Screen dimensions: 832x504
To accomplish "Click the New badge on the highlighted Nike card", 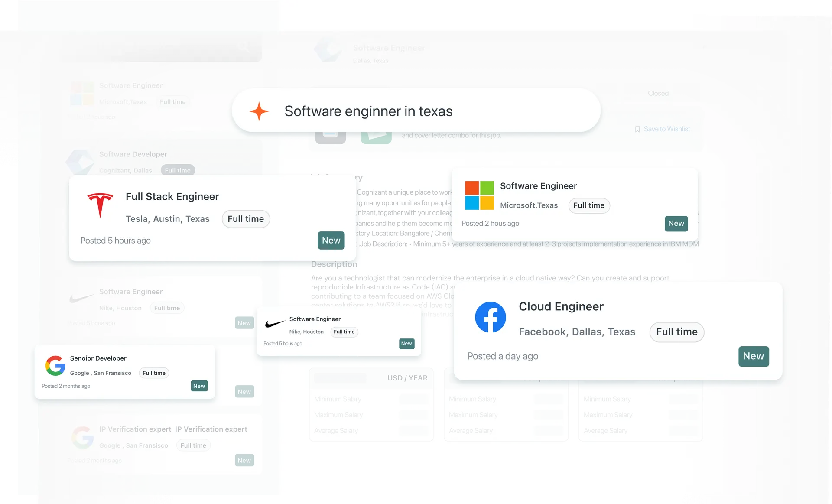I will [x=406, y=344].
